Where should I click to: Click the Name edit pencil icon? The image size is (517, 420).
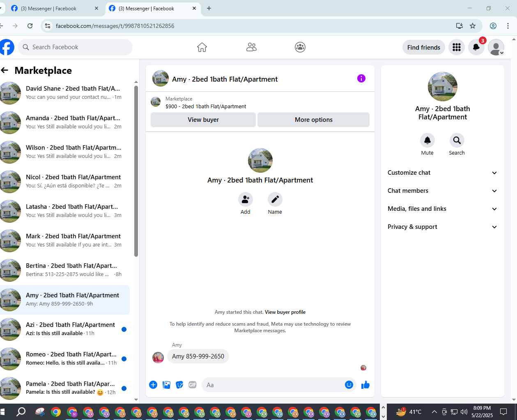[275, 199]
